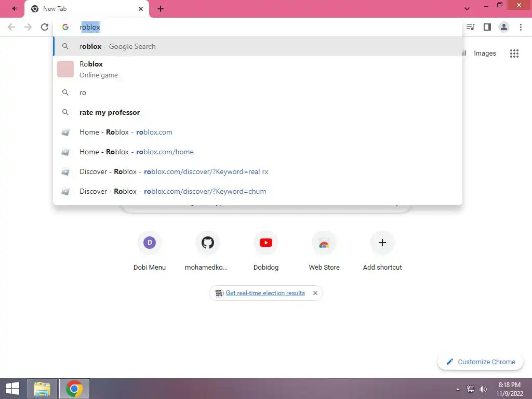
Task: Close the New Tab tab
Action: pyautogui.click(x=140, y=9)
